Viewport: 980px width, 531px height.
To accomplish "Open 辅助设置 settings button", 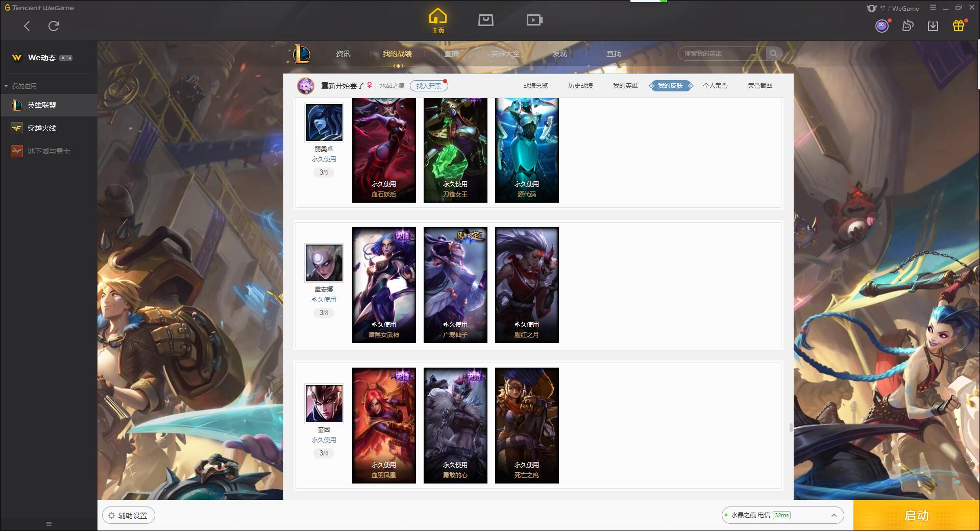I will (x=129, y=516).
